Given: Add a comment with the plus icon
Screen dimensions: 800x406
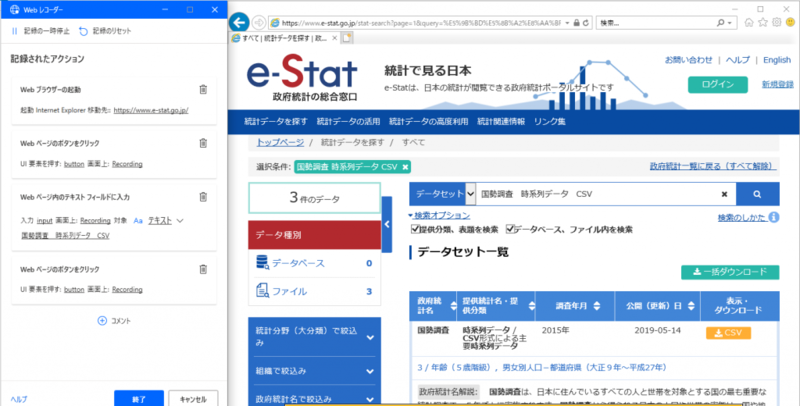Looking at the screenshot, I should [x=102, y=321].
